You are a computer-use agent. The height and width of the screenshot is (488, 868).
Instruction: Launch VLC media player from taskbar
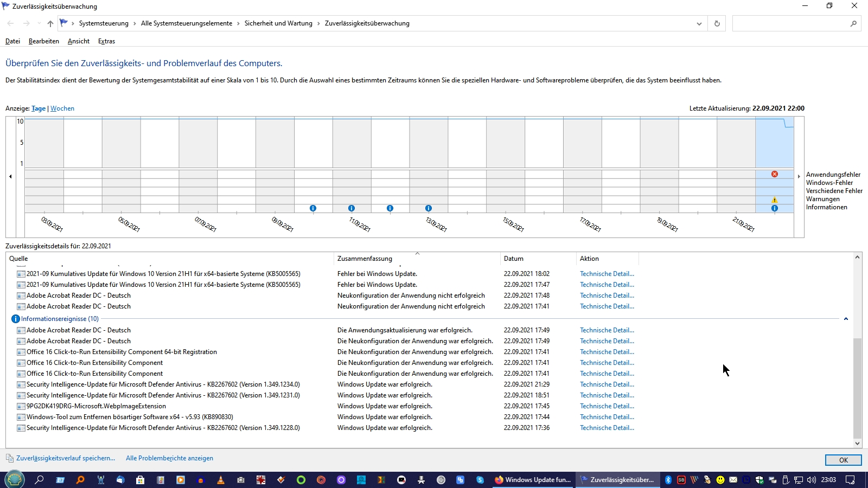pyautogui.click(x=221, y=480)
